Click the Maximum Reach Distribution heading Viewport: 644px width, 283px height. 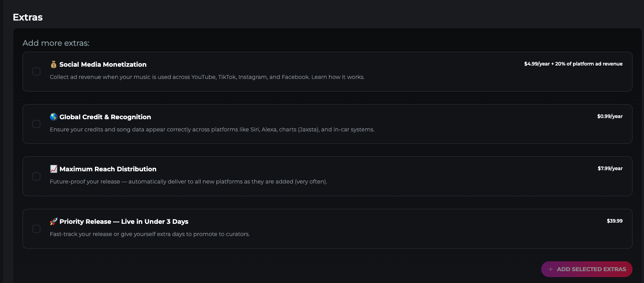[x=108, y=169]
